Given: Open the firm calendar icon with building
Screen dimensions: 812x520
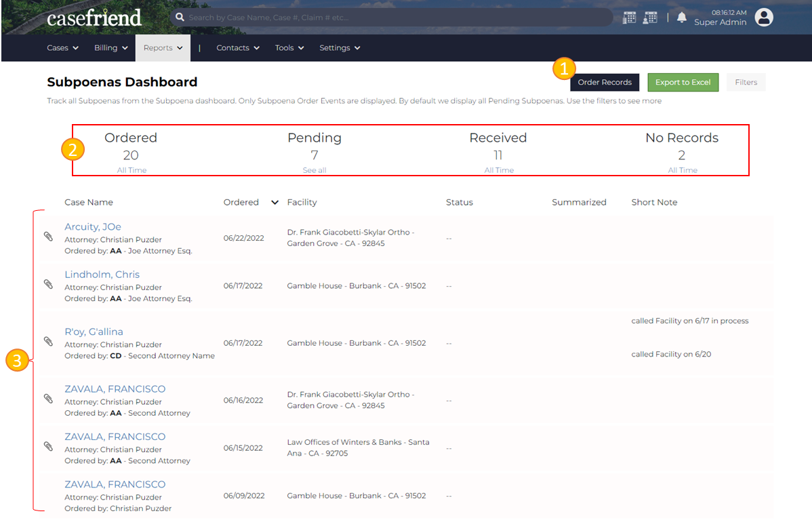Looking at the screenshot, I should (x=629, y=18).
